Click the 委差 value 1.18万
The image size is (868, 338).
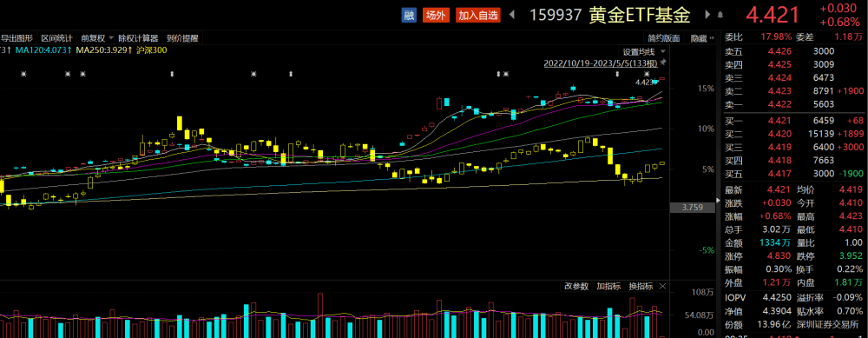tap(849, 37)
